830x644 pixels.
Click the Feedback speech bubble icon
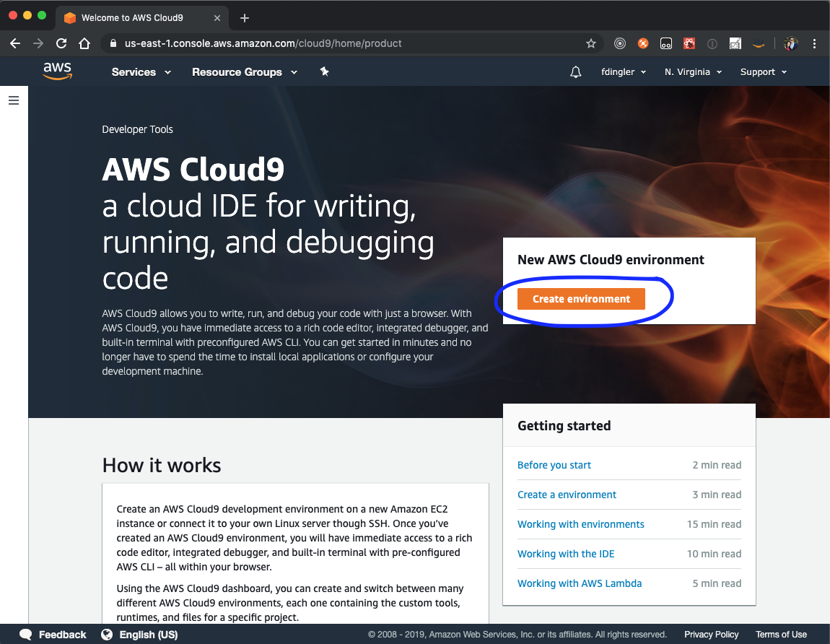point(26,635)
